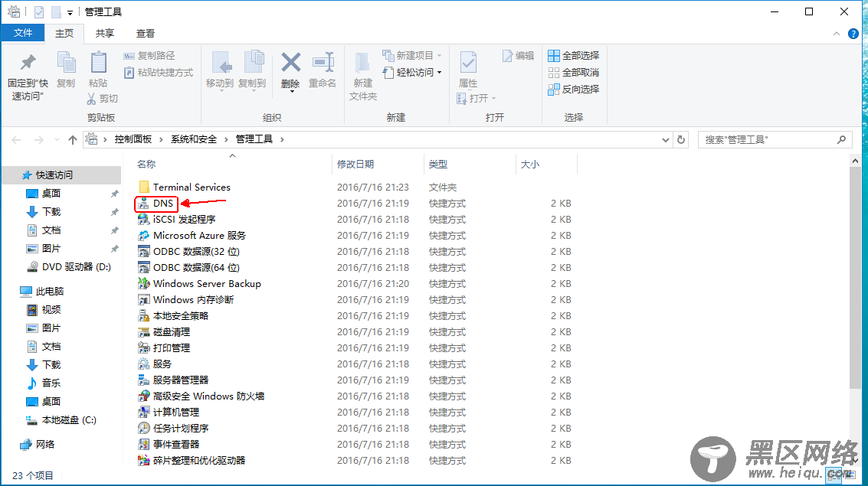Click the Refresh button
This screenshot has height=486, width=868.
pos(681,140)
